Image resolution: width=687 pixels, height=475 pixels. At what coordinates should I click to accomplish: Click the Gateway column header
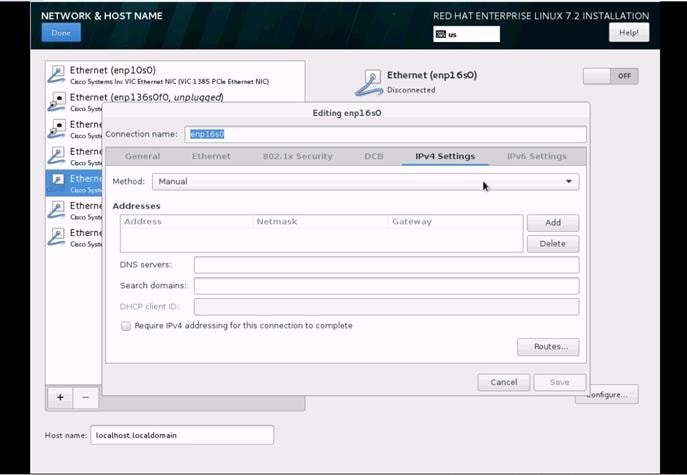pyautogui.click(x=412, y=222)
